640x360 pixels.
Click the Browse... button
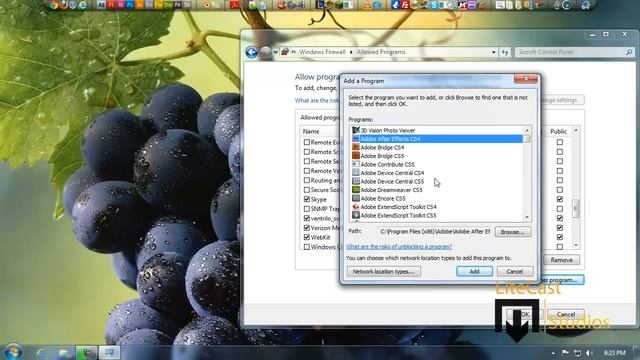point(513,232)
